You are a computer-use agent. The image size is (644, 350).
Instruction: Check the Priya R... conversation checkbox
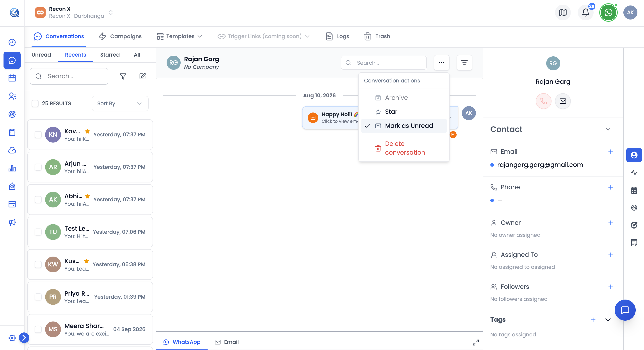38,297
